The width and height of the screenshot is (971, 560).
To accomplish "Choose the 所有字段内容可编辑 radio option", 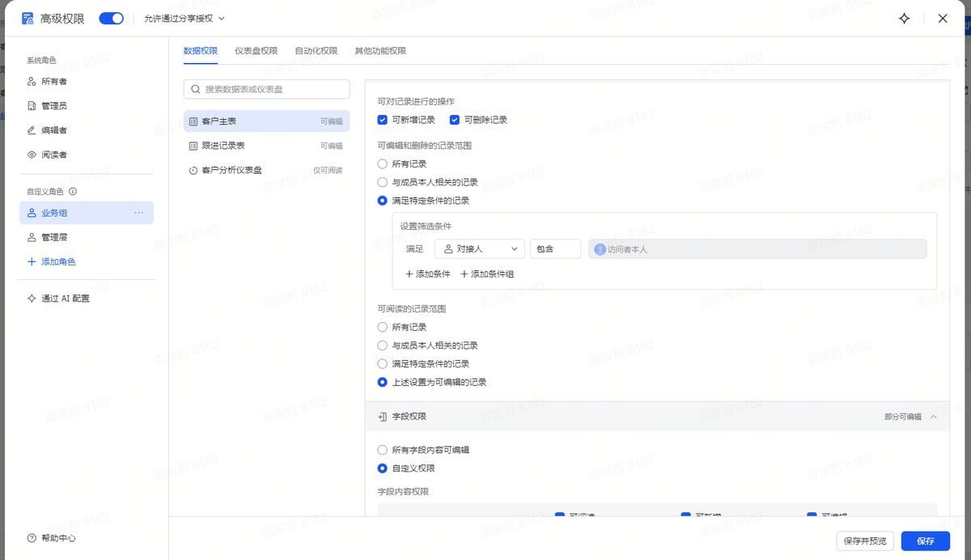I will [x=383, y=449].
